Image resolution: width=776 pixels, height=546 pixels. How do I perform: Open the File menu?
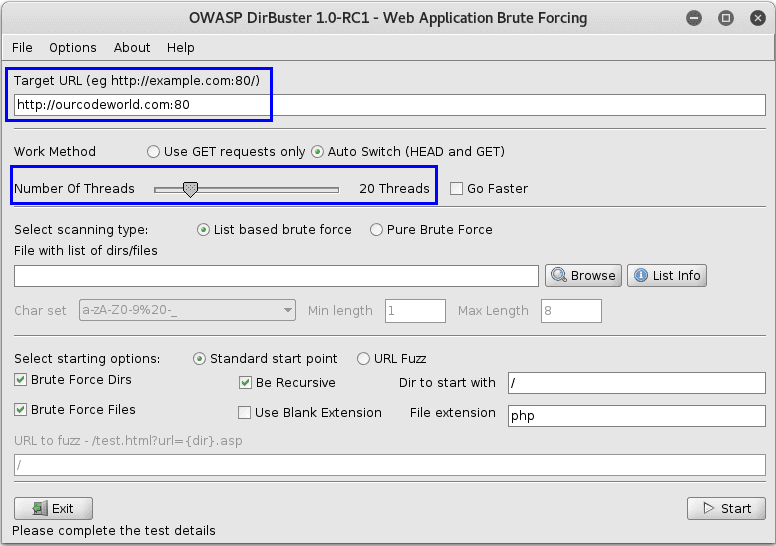click(x=22, y=47)
